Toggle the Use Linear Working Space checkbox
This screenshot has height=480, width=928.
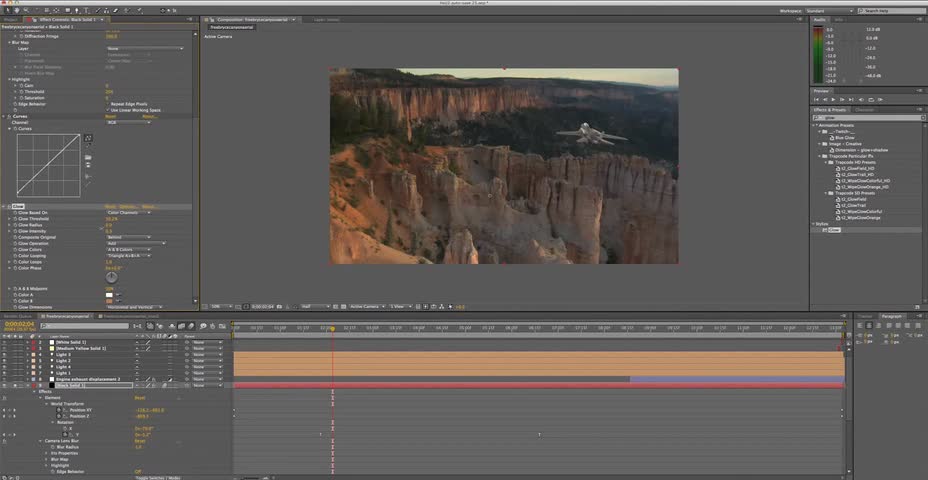coord(110,110)
